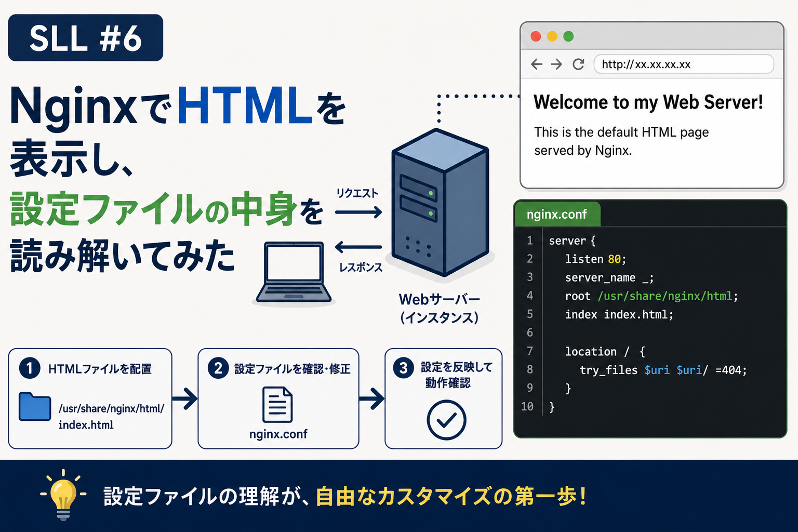Click the green 設定ファイルの中身 headline

tap(153, 209)
